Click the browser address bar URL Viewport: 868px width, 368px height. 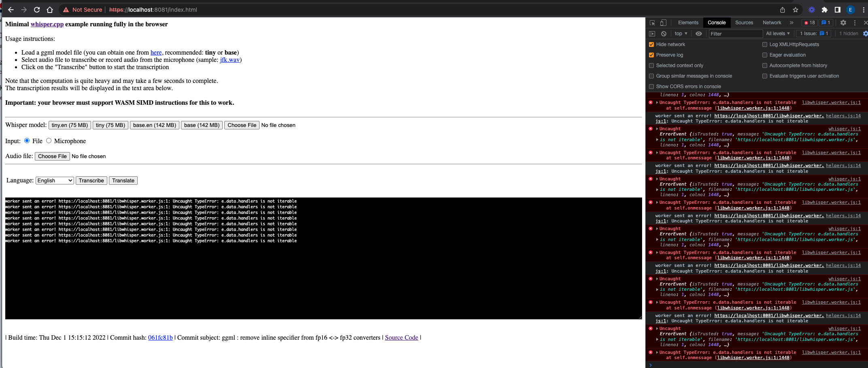153,10
